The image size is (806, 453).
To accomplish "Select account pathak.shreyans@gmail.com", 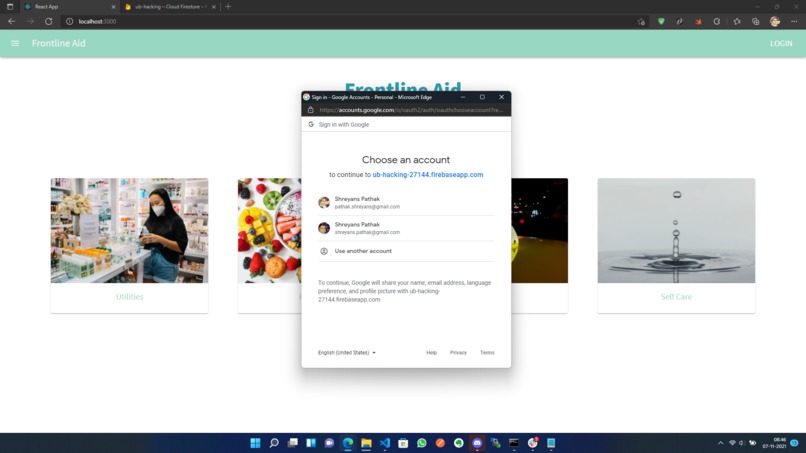I will 406,203.
